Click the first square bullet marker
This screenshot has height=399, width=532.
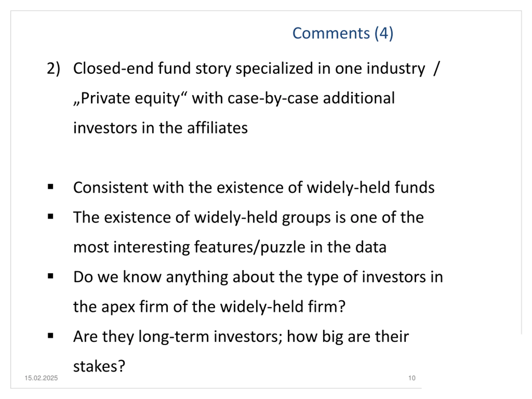pyautogui.click(x=50, y=187)
